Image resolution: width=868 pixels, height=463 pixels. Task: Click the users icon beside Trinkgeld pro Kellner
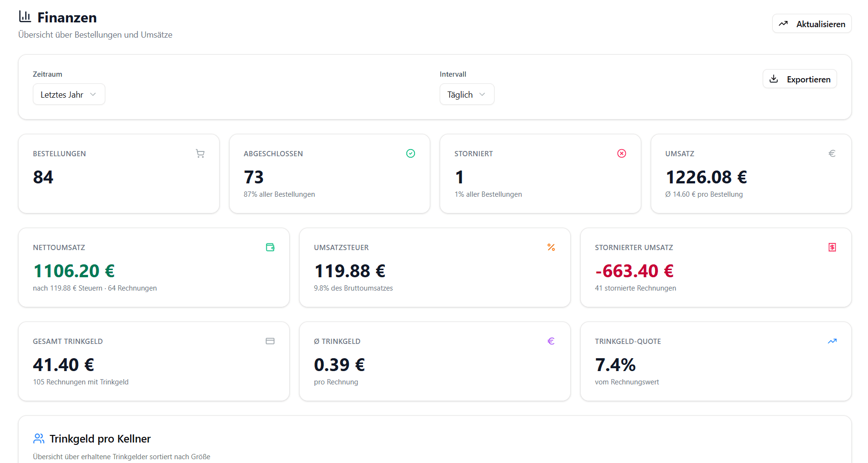point(39,438)
